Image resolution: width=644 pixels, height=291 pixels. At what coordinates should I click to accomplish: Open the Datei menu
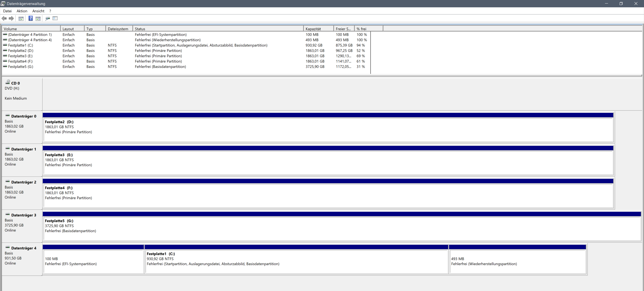click(7, 11)
